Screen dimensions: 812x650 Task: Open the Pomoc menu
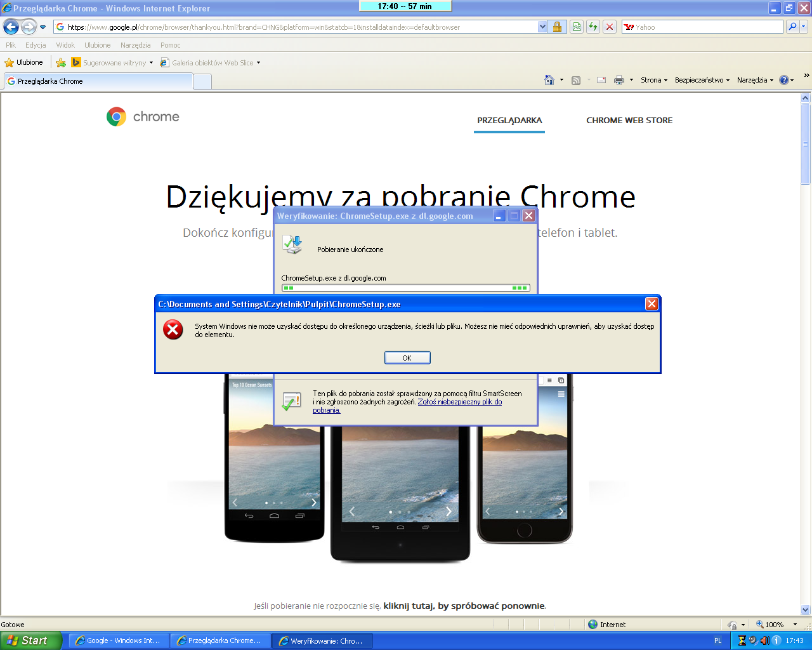[171, 45]
